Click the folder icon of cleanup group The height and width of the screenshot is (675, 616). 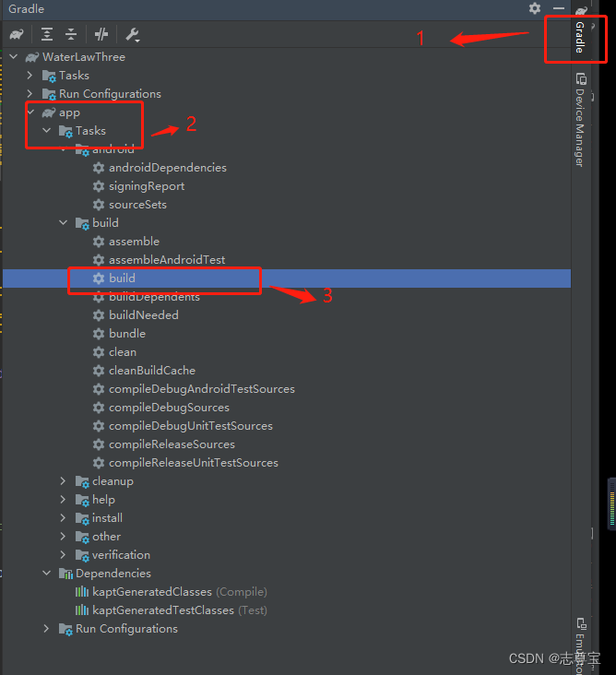click(82, 481)
